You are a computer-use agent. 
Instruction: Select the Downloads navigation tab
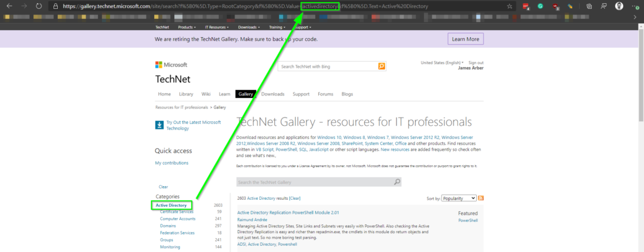coord(273,94)
